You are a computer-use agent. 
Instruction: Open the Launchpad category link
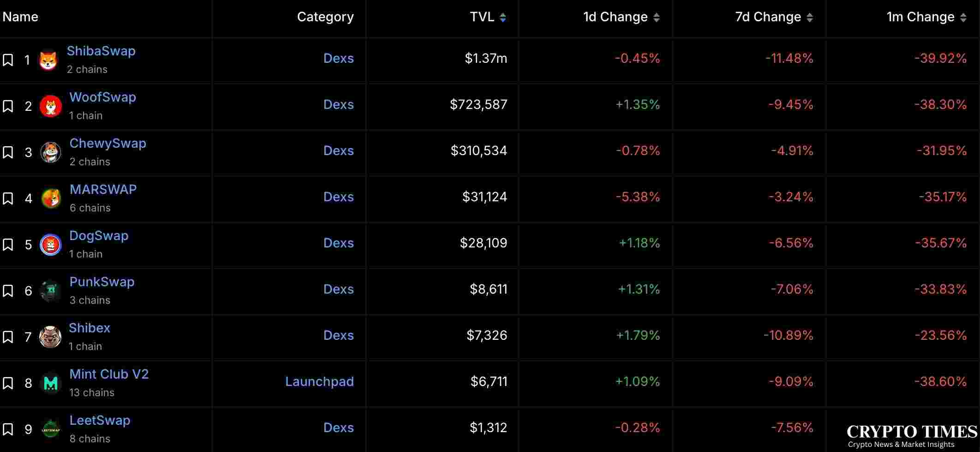(319, 381)
